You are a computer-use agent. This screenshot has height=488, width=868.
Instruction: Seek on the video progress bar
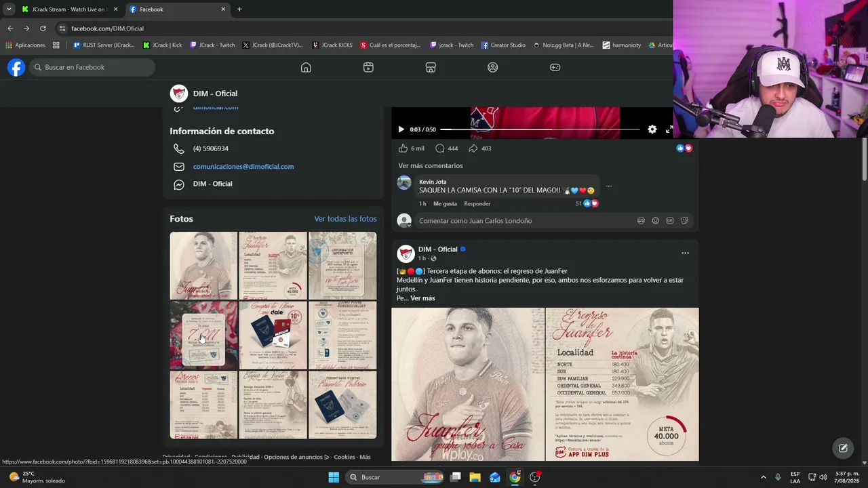(540, 129)
